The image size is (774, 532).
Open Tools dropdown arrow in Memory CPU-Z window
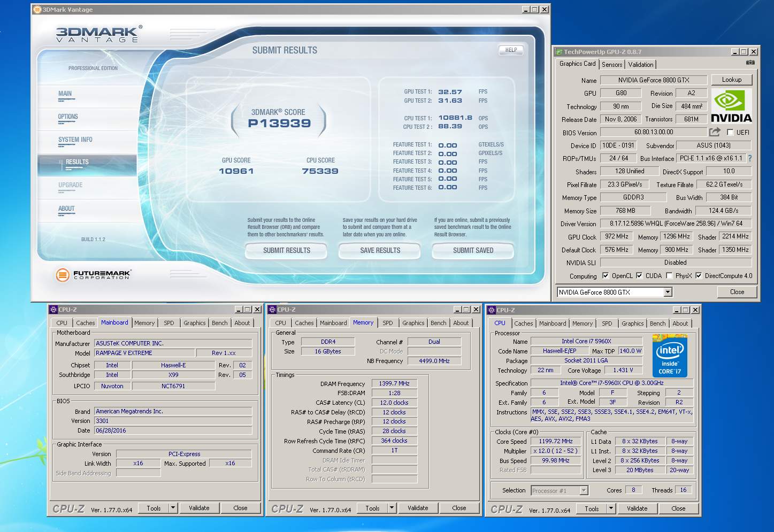click(392, 508)
